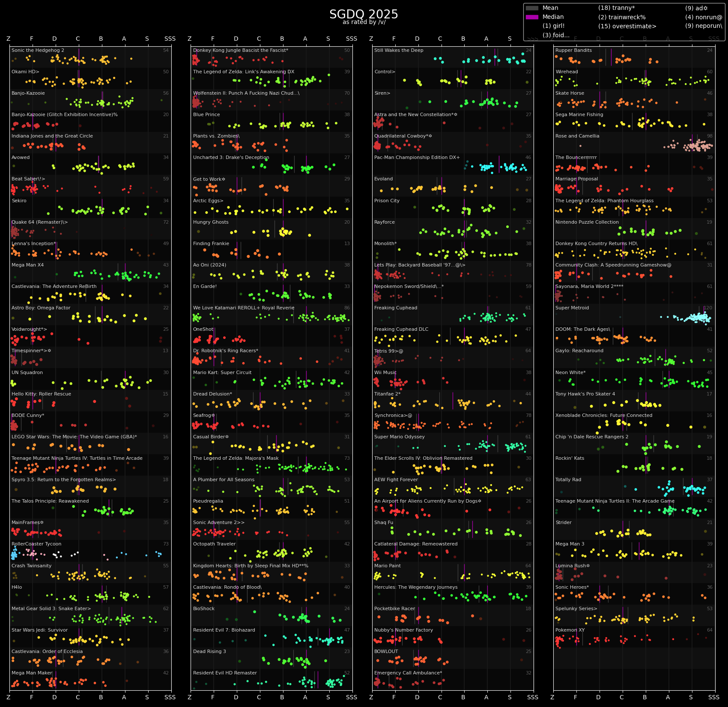This screenshot has width=728, height=707.
Task: Click legend entry '(9) neporun\'
Action: pyautogui.click(x=704, y=26)
